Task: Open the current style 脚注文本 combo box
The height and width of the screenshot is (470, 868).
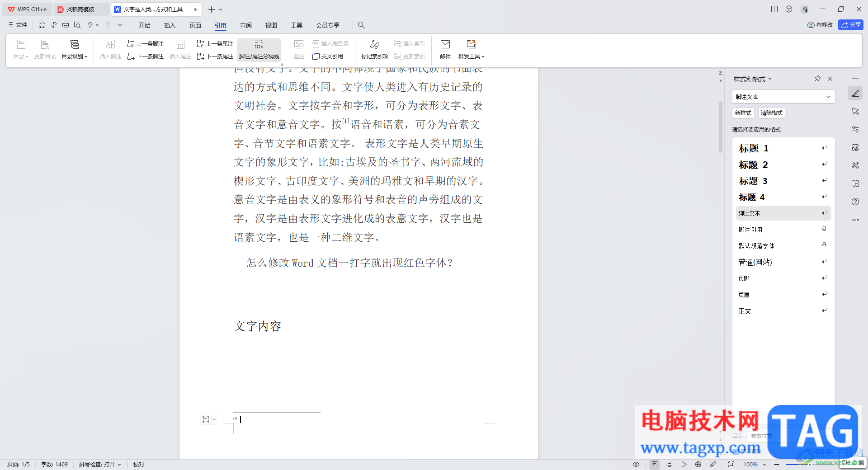Action: [783, 97]
